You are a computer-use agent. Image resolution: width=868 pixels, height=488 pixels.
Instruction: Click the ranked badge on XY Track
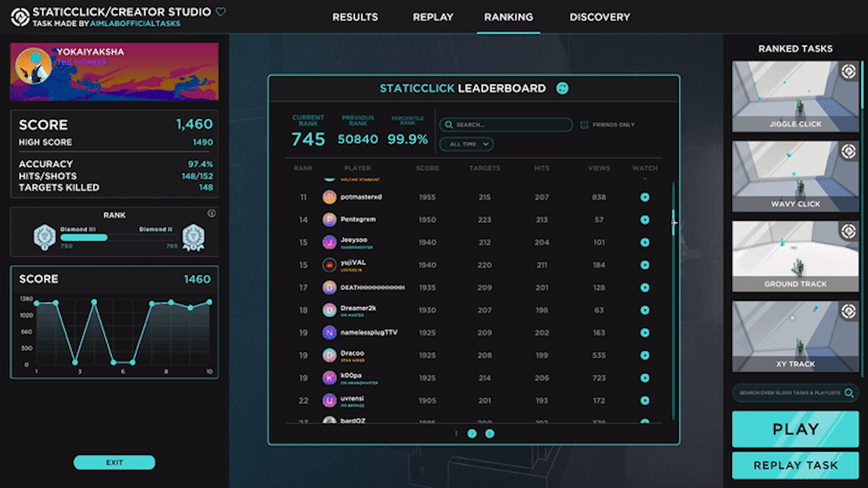pos(849,311)
